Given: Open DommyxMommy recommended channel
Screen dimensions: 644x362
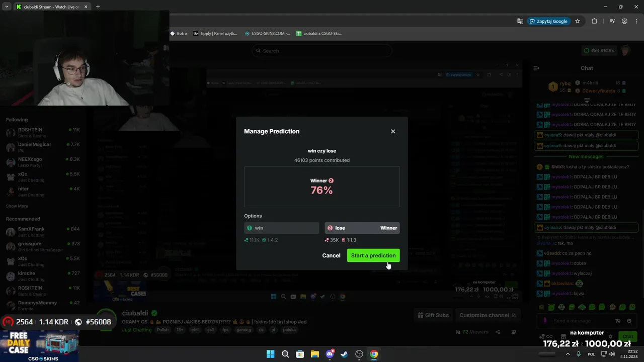Looking at the screenshot, I should [x=42, y=306].
